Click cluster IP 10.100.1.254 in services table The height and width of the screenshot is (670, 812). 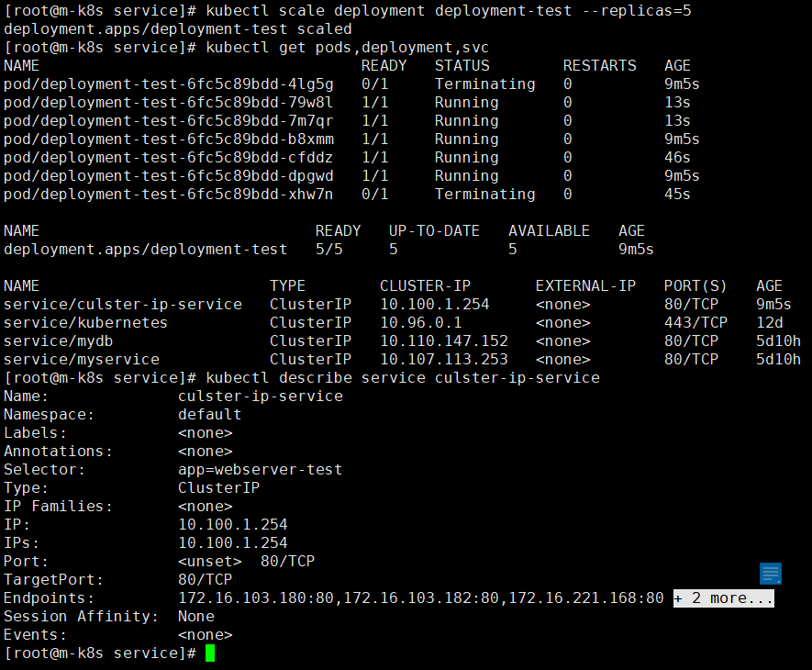(435, 304)
